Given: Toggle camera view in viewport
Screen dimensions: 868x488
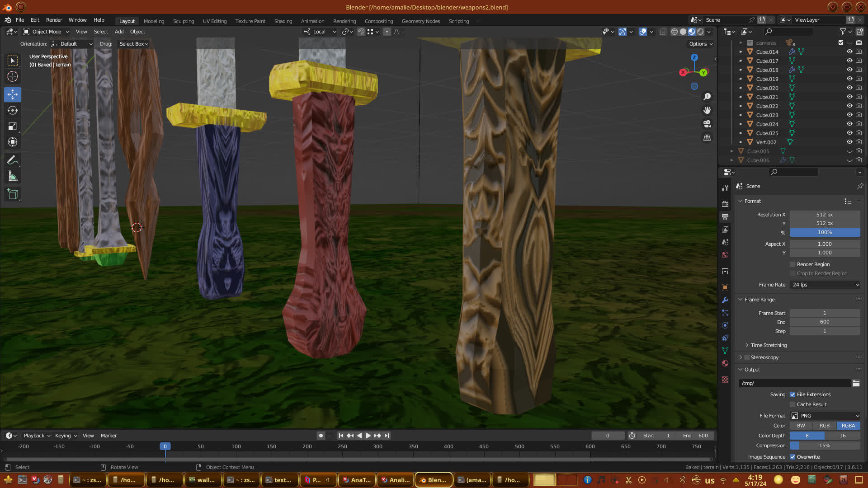Looking at the screenshot, I should click(707, 124).
